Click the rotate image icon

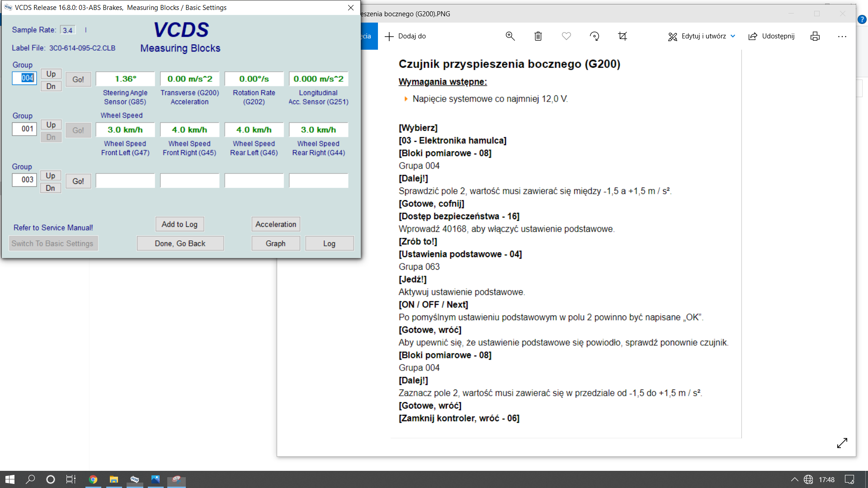tap(594, 36)
